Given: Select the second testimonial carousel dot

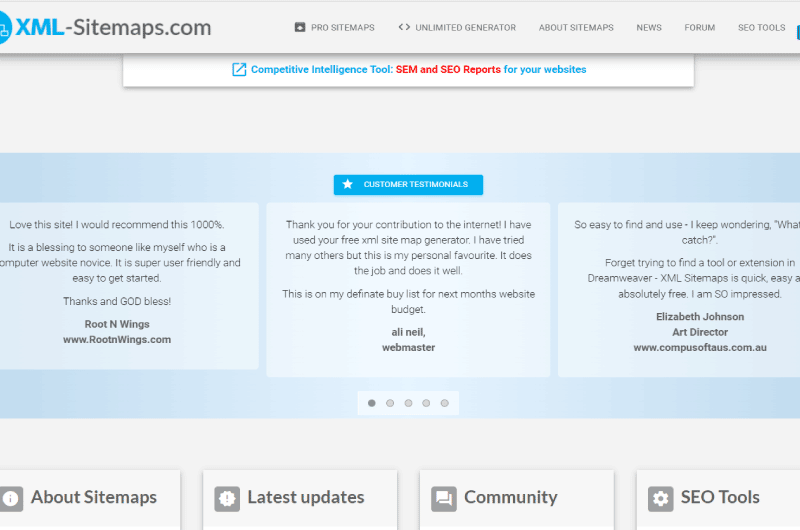Looking at the screenshot, I should (x=390, y=403).
